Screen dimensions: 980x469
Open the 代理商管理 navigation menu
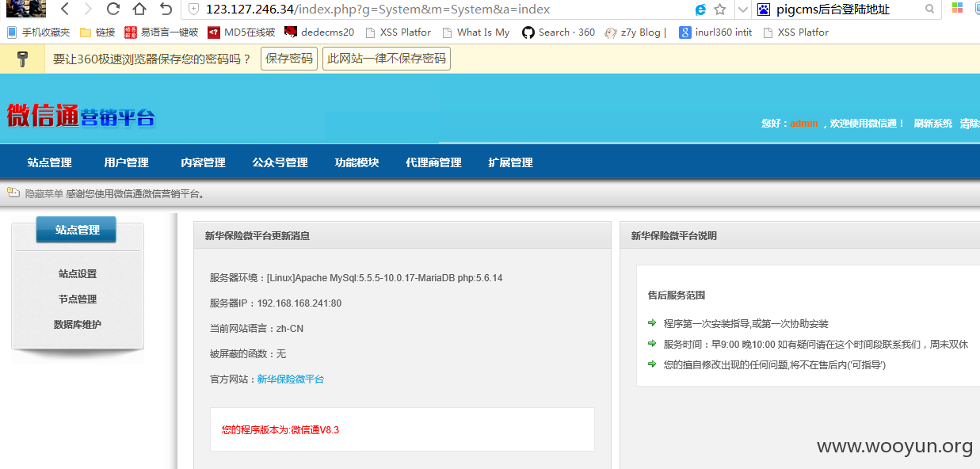click(433, 162)
